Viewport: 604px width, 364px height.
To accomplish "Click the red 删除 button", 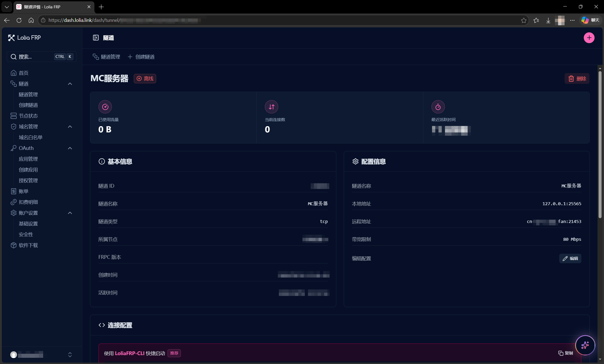I will 577,78.
